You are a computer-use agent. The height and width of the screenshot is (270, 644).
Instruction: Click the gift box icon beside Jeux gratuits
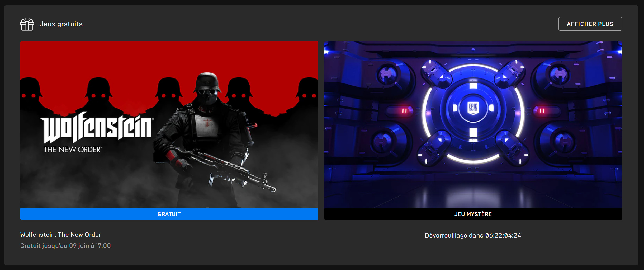point(27,24)
